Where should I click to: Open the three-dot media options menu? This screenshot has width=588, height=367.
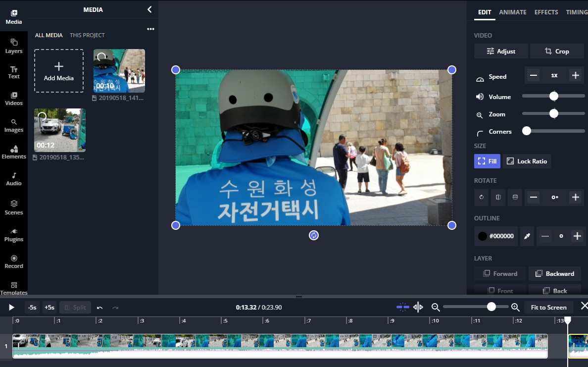coord(150,29)
